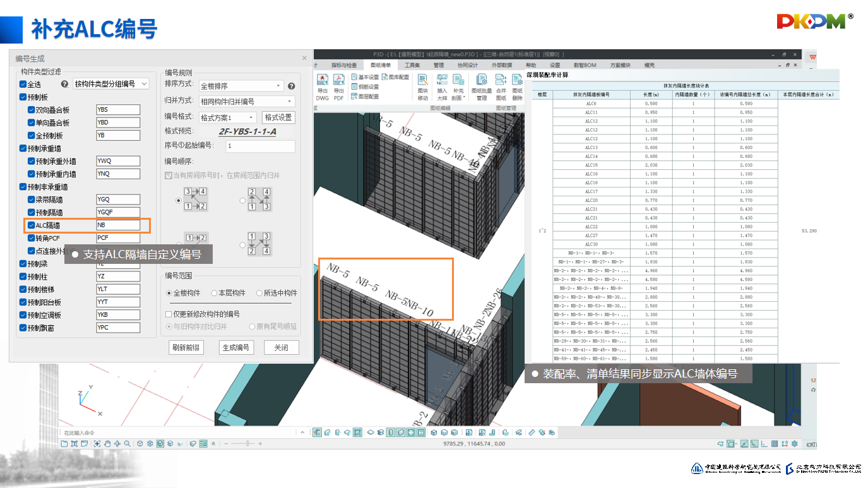Click the 序号①起始编号 input field
Viewport: 868px width, 488px height.
click(x=260, y=146)
